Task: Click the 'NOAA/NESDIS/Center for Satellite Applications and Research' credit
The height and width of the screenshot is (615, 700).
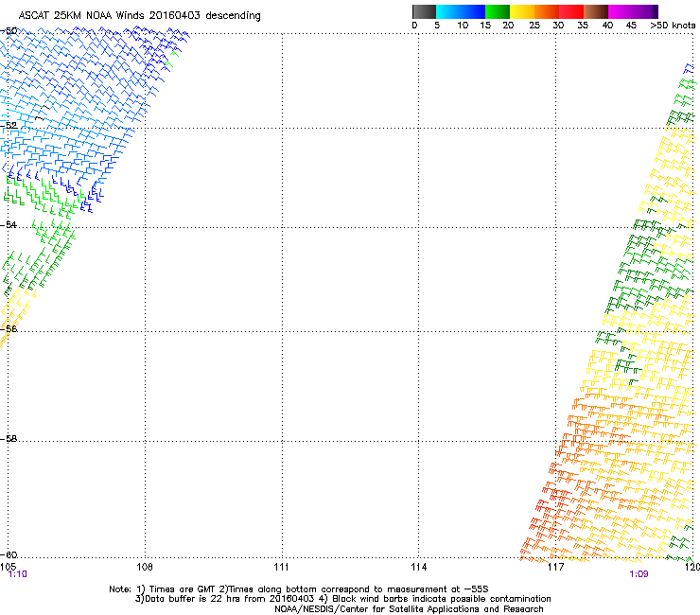Action: click(x=409, y=609)
